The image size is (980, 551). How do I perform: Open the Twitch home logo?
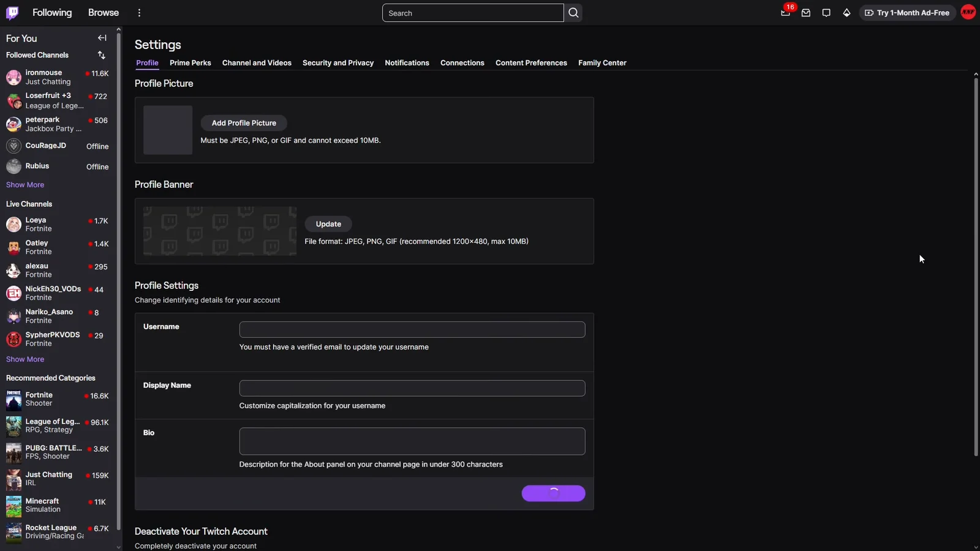point(12,13)
